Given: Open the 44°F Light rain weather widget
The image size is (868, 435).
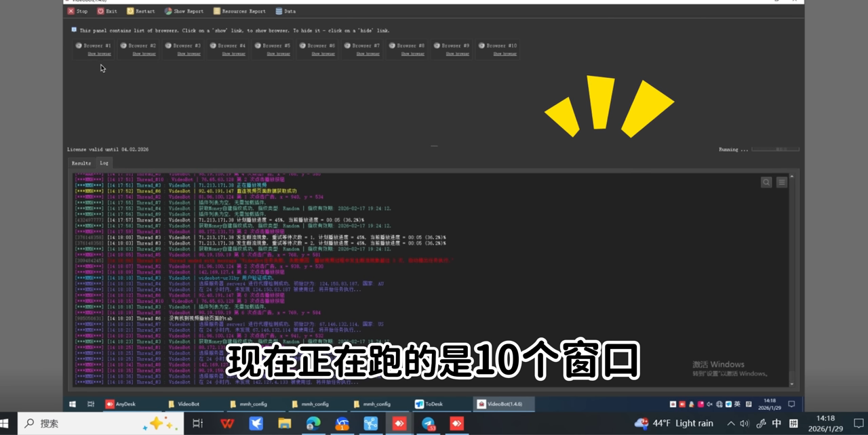Looking at the screenshot, I should click(x=674, y=423).
